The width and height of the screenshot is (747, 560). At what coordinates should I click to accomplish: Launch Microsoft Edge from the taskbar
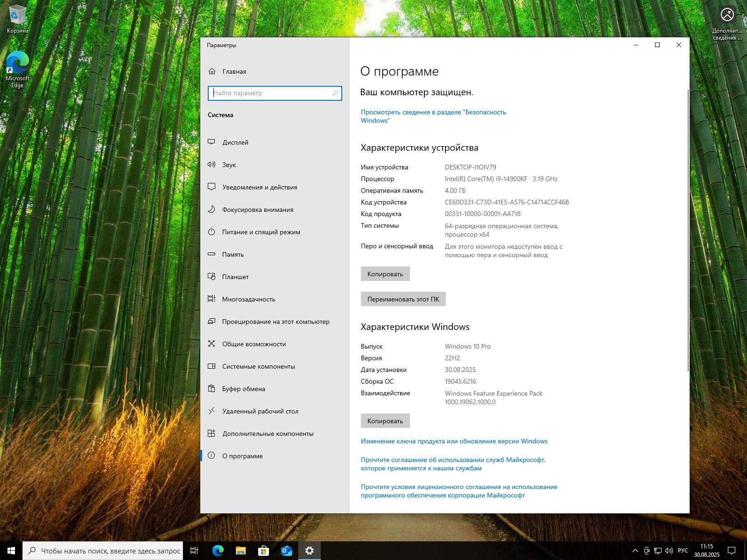click(x=218, y=551)
